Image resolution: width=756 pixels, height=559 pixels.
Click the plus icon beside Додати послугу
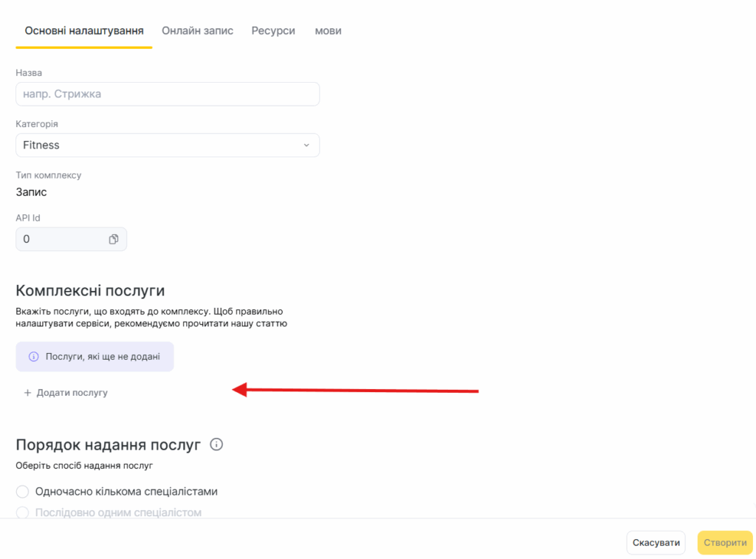click(x=28, y=393)
